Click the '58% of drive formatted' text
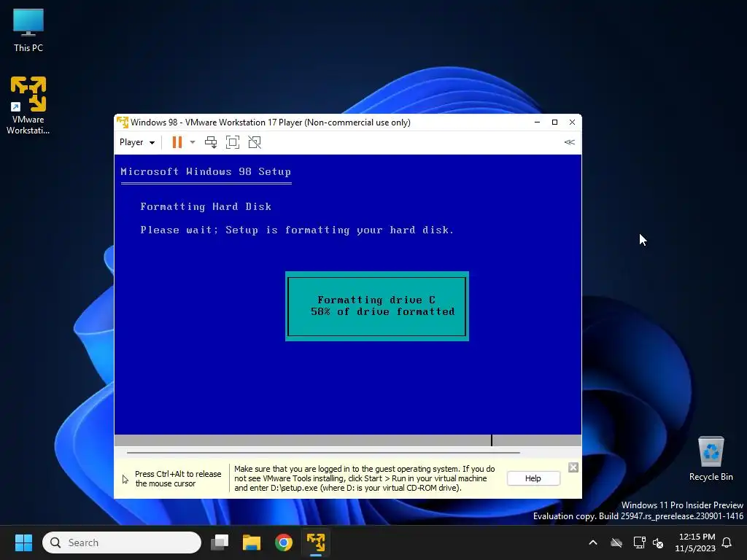 coord(382,311)
